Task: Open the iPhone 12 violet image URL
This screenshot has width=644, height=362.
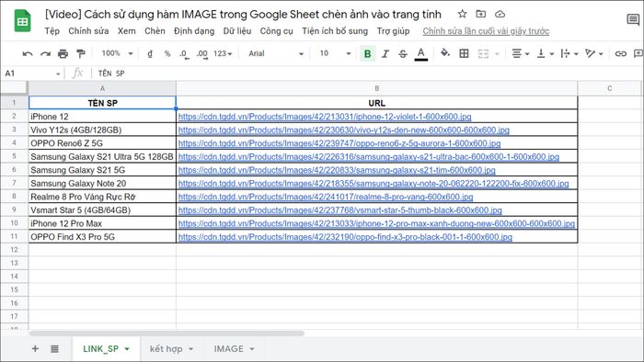Action: (x=325, y=117)
